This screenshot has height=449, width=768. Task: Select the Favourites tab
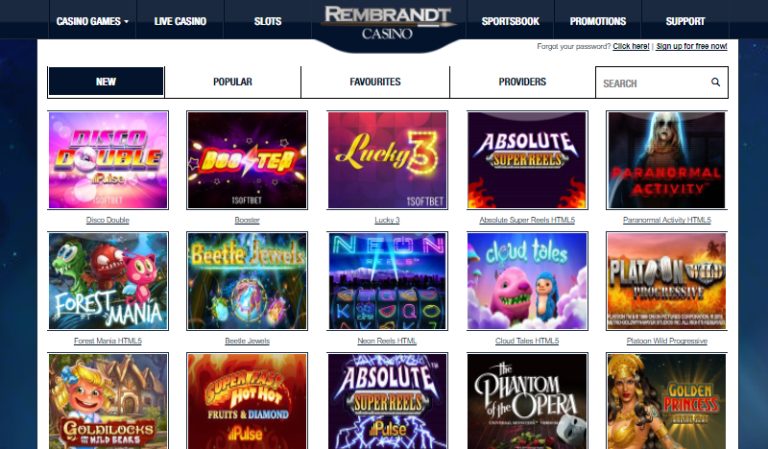click(375, 82)
